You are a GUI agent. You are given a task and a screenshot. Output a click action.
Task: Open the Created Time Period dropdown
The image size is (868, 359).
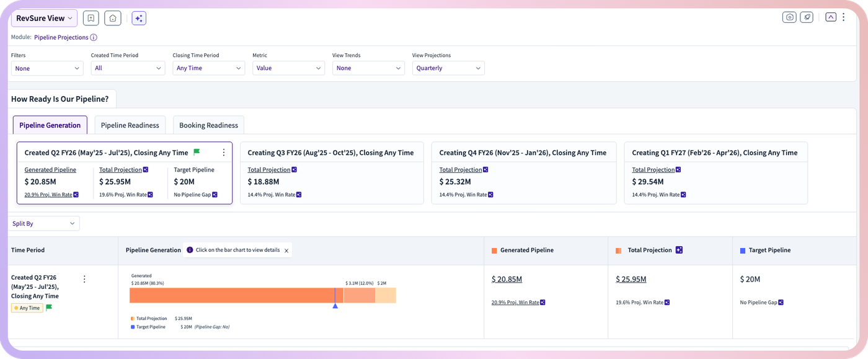point(128,68)
